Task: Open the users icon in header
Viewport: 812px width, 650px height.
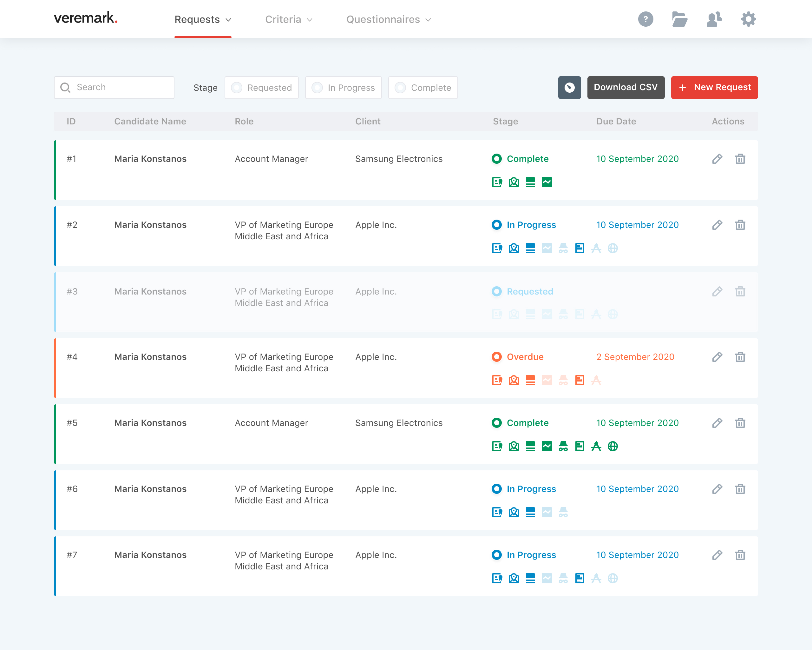Action: [x=714, y=19]
